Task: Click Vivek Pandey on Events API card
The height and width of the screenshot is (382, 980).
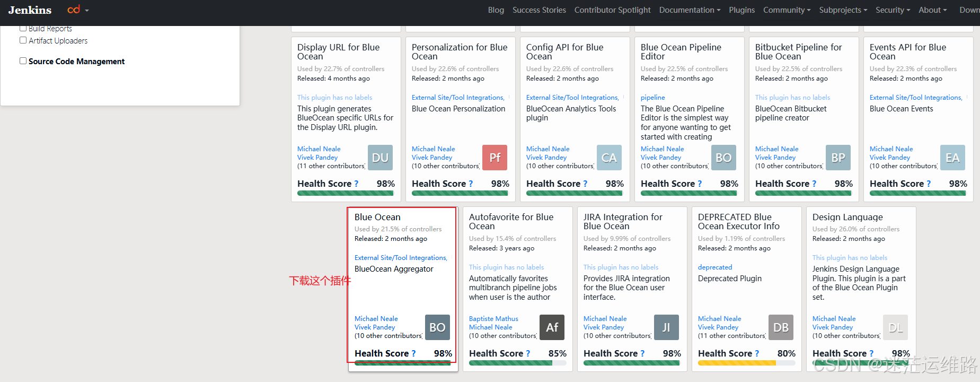Action: tap(889, 158)
